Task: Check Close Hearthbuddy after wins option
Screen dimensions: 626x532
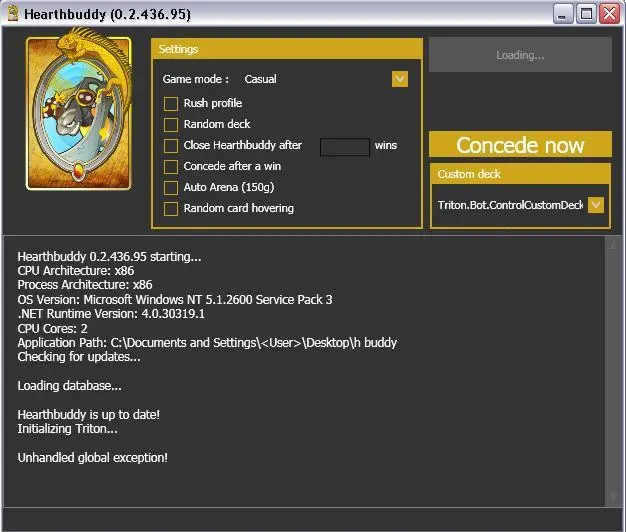Action: [x=171, y=145]
